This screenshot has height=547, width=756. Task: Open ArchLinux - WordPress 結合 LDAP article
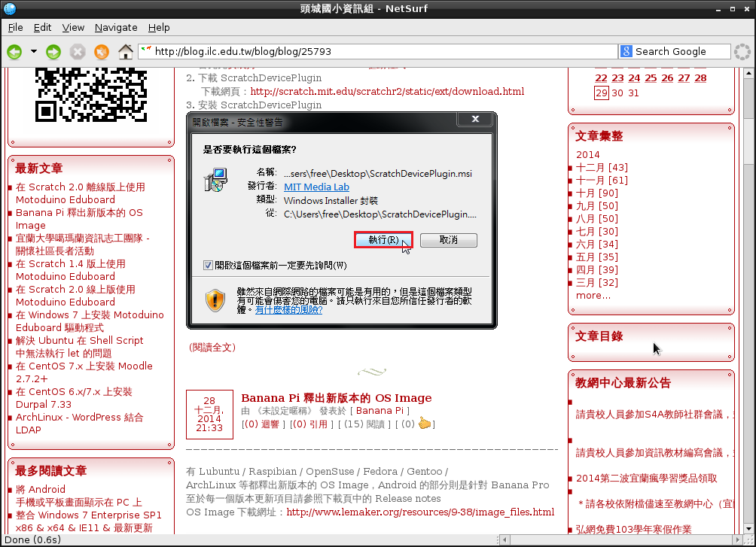click(x=80, y=423)
